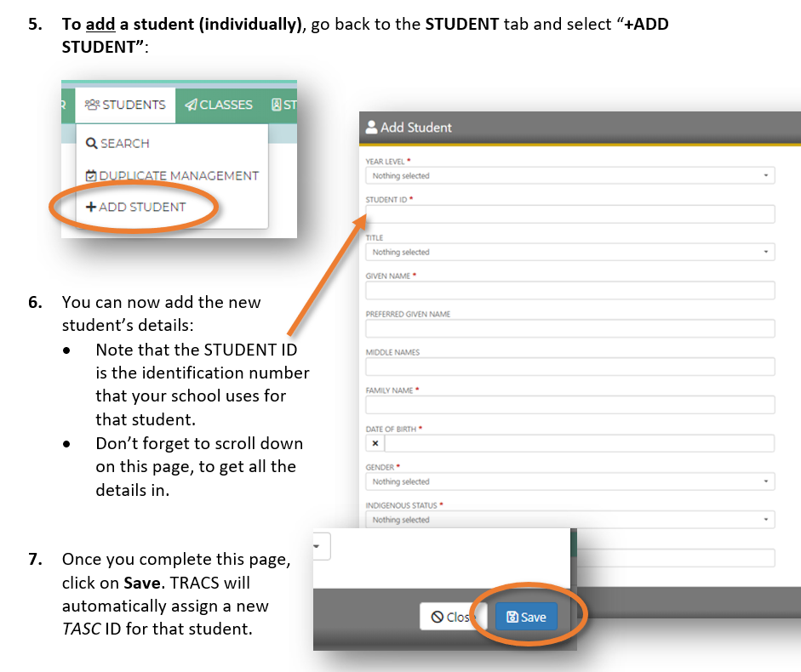Viewport: 801px width, 672px height.
Task: Click the magnifier icon beside SEARCH
Action: 92,143
